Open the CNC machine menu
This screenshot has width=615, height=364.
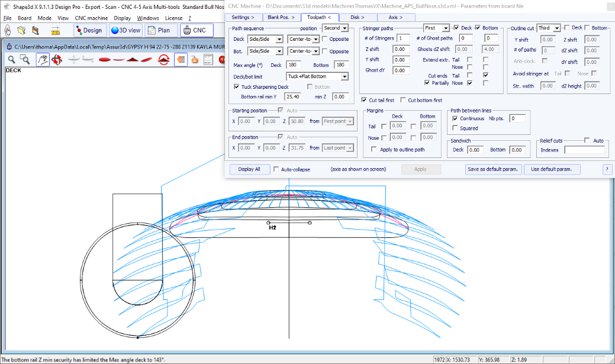click(91, 18)
